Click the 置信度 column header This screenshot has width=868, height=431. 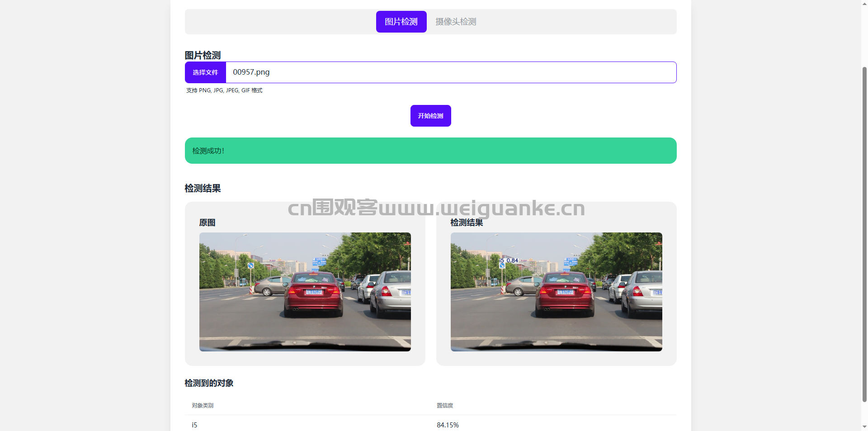445,406
